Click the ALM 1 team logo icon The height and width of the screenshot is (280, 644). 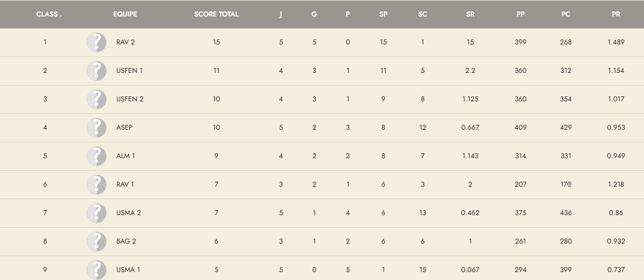(x=97, y=156)
